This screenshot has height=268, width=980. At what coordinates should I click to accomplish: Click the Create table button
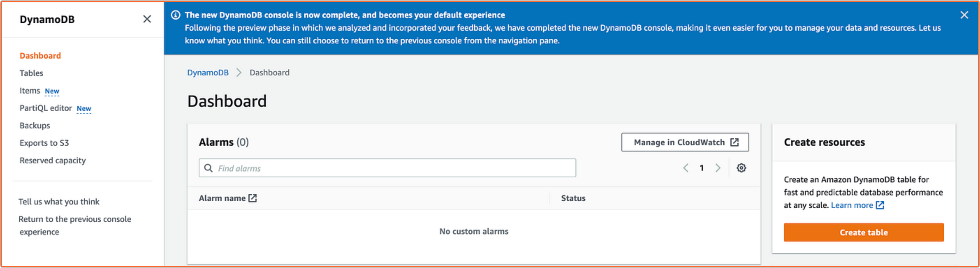click(x=864, y=232)
